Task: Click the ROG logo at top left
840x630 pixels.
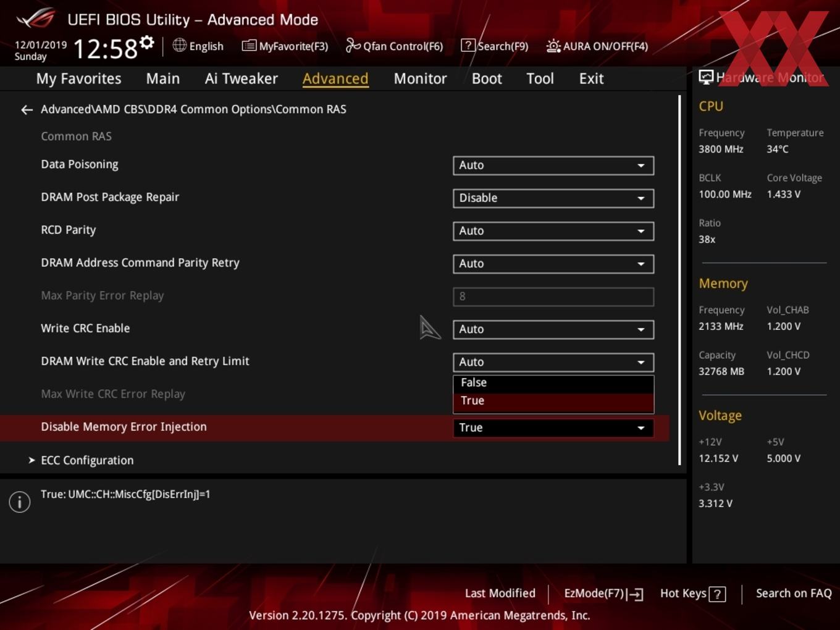Action: coord(36,19)
